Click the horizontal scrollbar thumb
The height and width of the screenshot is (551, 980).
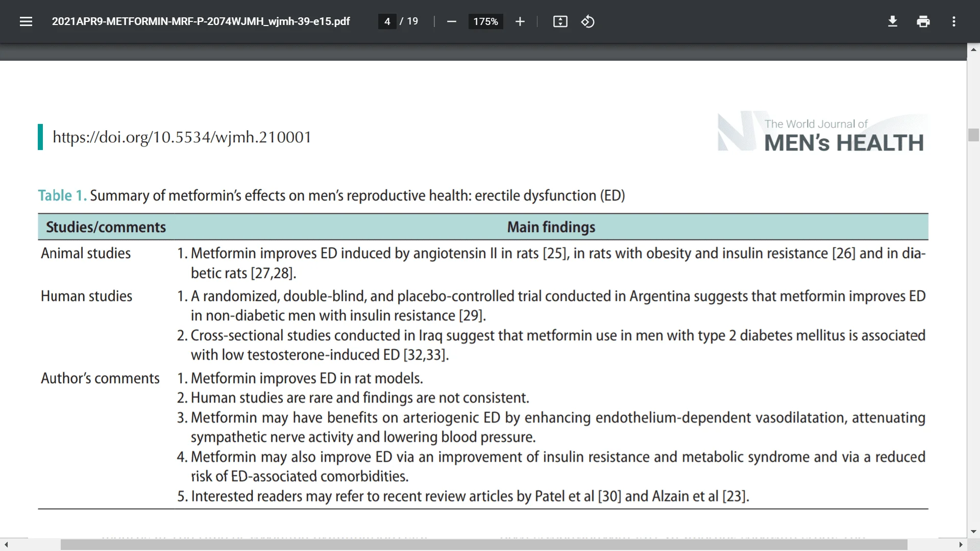tap(484, 544)
